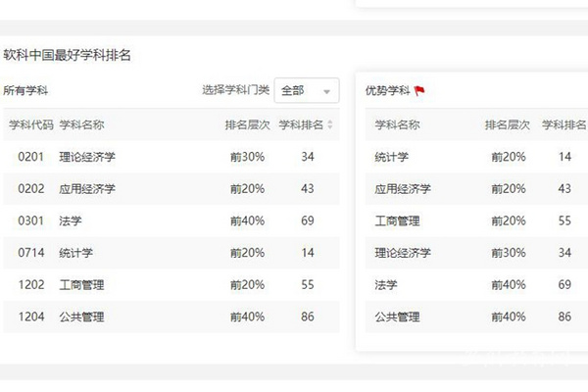Click rank 69 in the 0301 row
Image resolution: width=588 pixels, height=392 pixels.
pyautogui.click(x=308, y=220)
